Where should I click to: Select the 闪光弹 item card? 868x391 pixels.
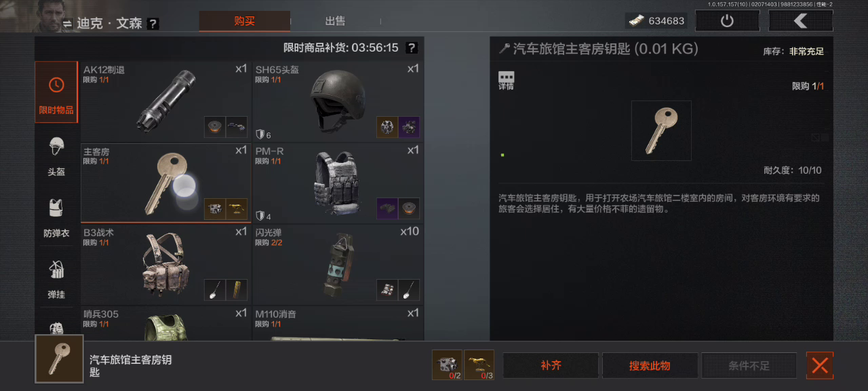point(338,263)
